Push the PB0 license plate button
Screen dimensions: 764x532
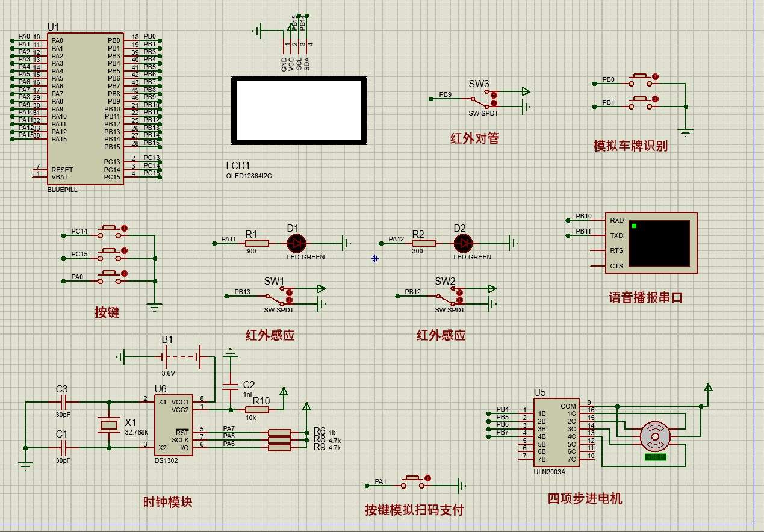coord(641,79)
